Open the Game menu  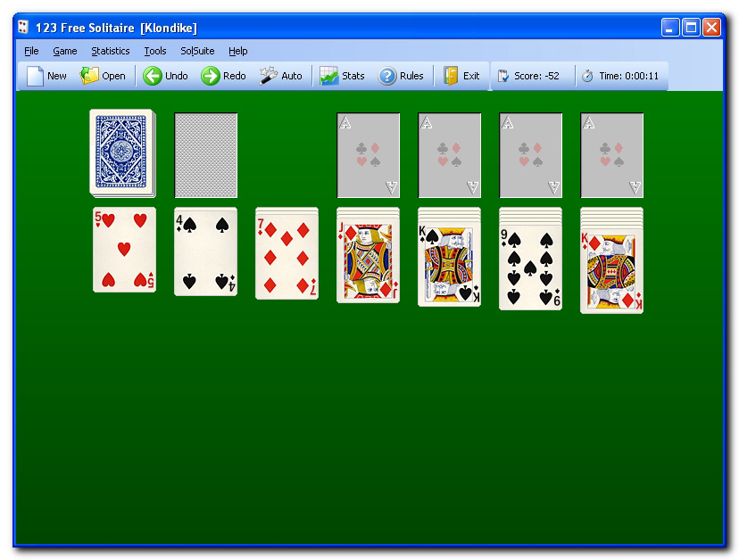coord(65,51)
